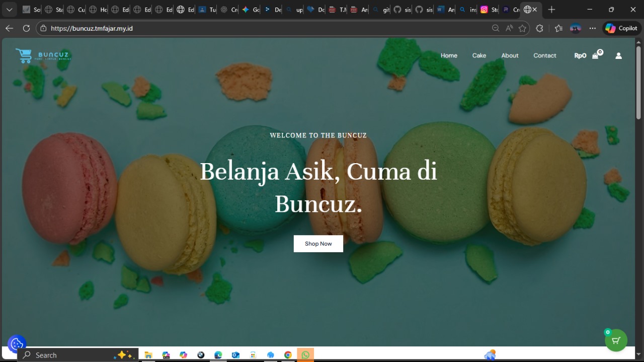Open the user account icon

(618, 55)
